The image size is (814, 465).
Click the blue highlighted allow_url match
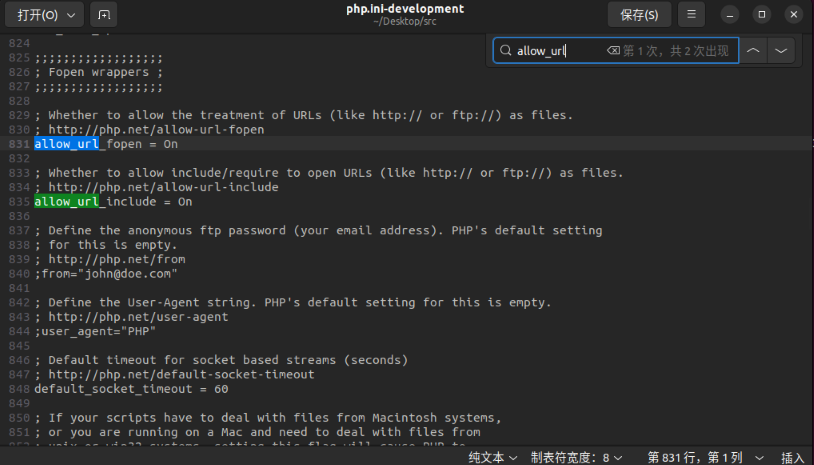point(67,144)
